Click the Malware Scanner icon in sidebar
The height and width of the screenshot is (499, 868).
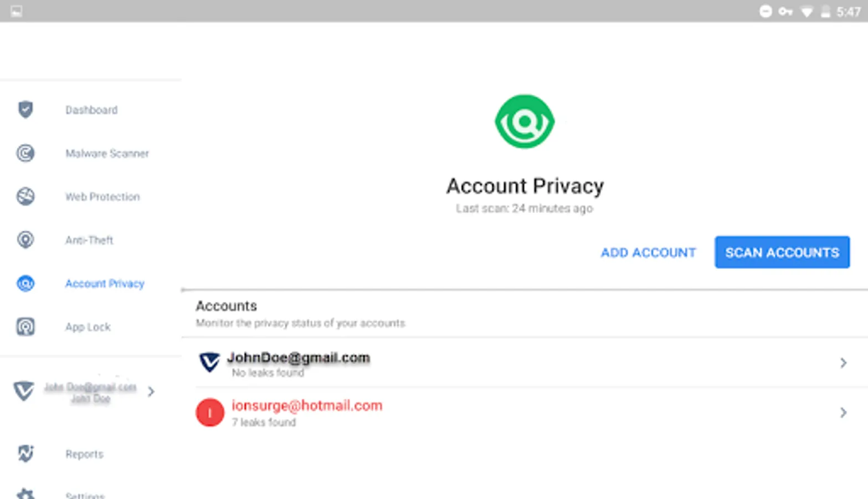(25, 153)
